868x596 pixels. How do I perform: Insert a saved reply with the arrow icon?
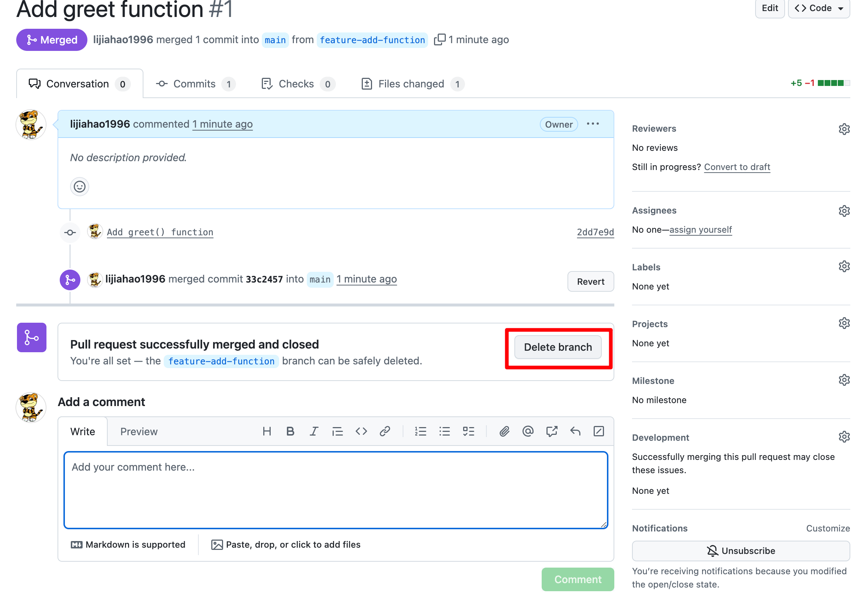575,432
